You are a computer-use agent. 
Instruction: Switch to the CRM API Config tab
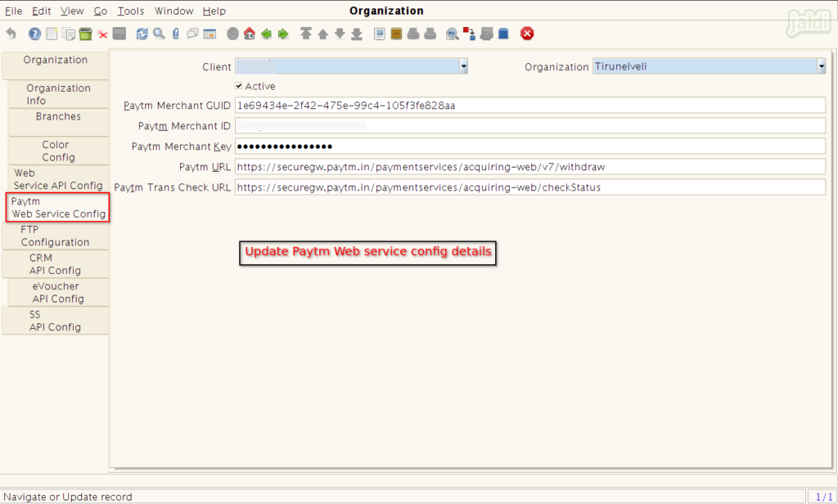(56, 264)
